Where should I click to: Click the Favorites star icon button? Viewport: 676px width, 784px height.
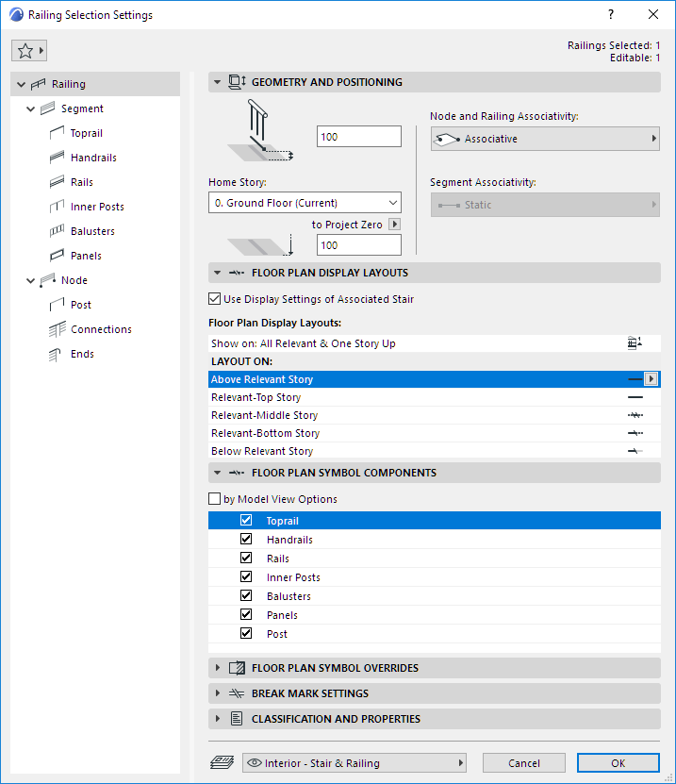pyautogui.click(x=29, y=51)
